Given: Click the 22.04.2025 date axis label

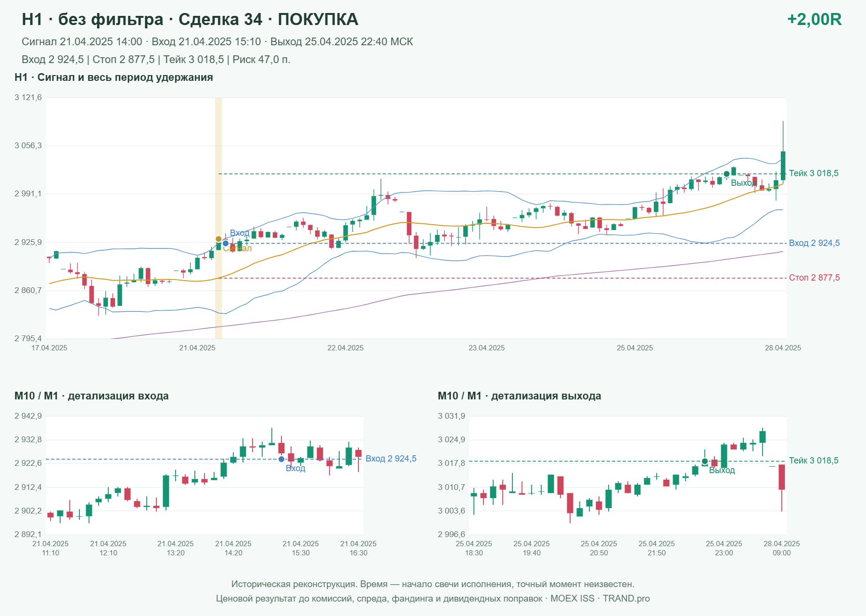Looking at the screenshot, I should pos(345,348).
